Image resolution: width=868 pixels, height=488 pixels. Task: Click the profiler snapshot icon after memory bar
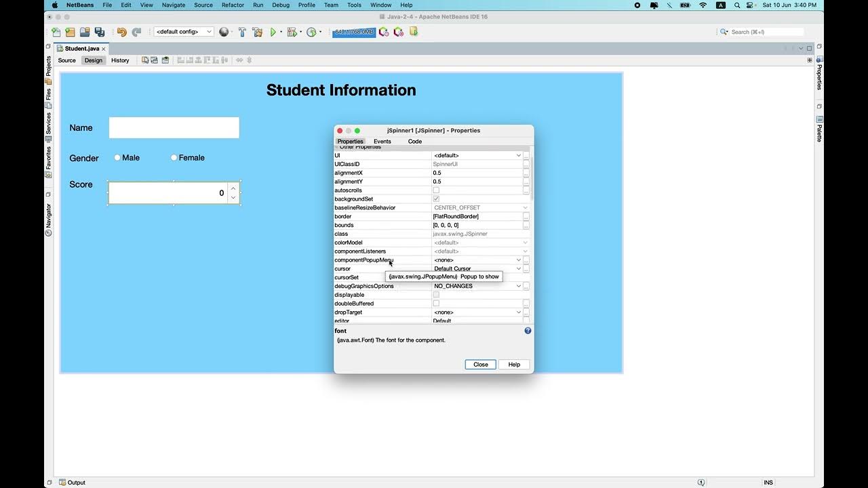[384, 32]
